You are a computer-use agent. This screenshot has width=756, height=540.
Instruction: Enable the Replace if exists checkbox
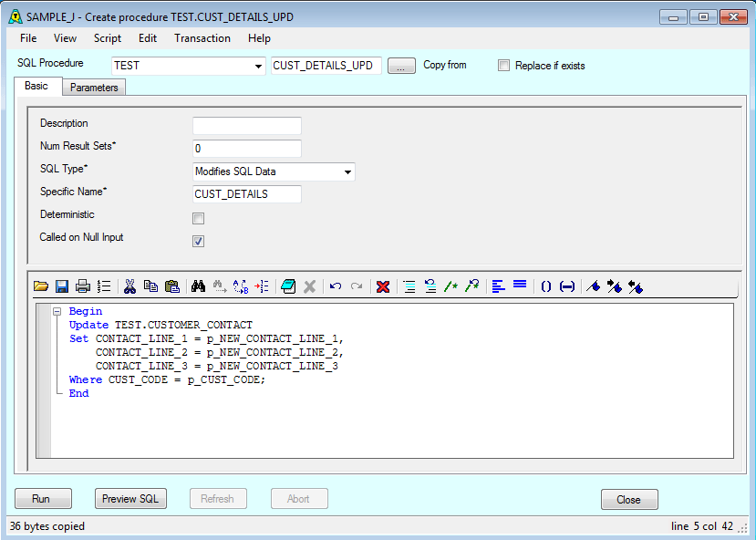(503, 65)
